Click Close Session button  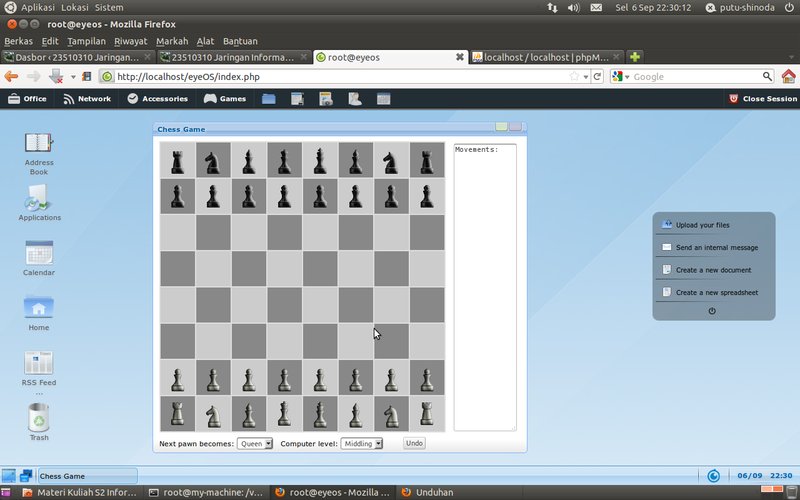[763, 98]
